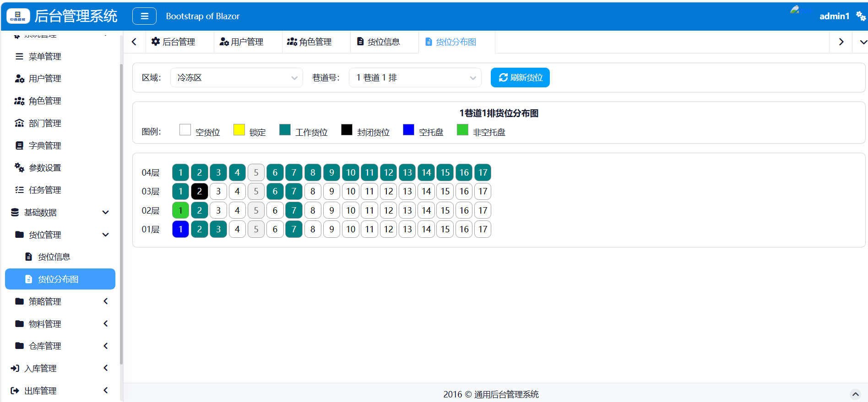
Task: Click the file icon on the 货位分布图 tab
Action: (x=429, y=42)
